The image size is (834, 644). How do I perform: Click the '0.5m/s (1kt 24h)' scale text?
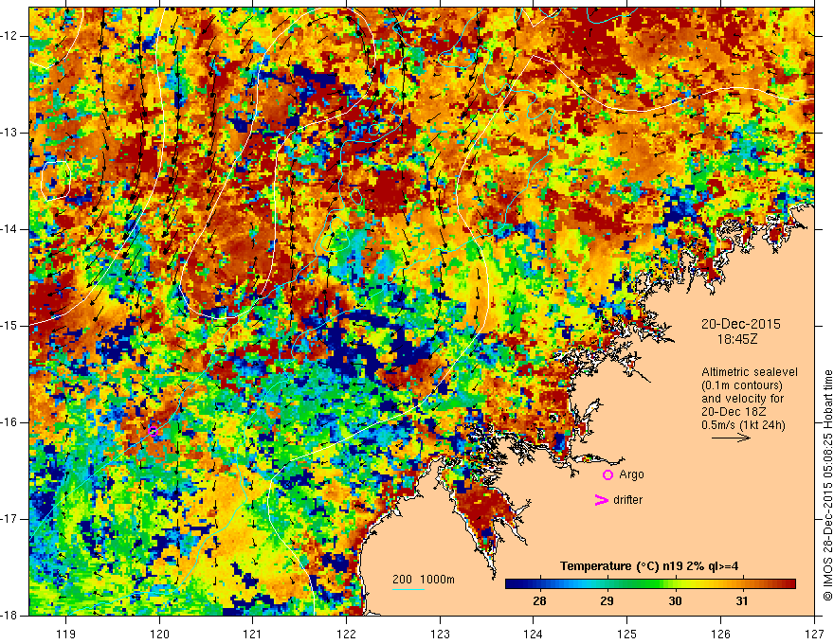pyautogui.click(x=743, y=425)
